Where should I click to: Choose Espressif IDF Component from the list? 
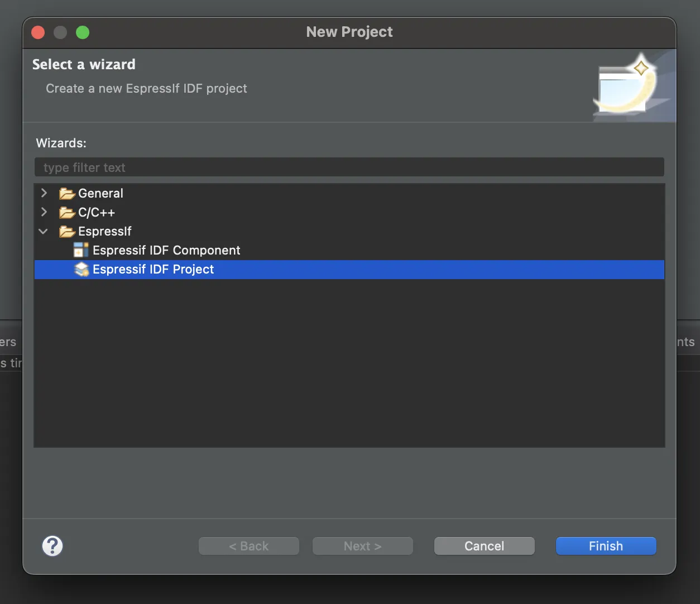[166, 250]
